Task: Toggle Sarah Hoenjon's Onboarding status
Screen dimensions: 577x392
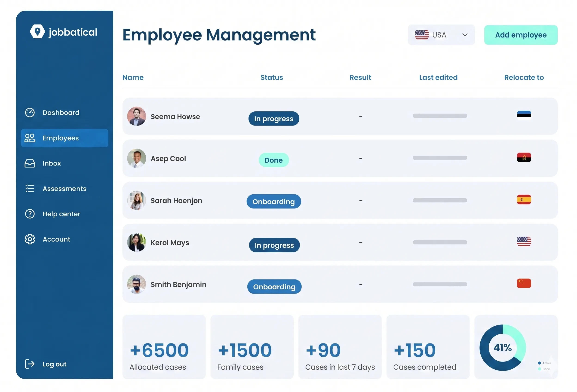Action: pyautogui.click(x=274, y=201)
